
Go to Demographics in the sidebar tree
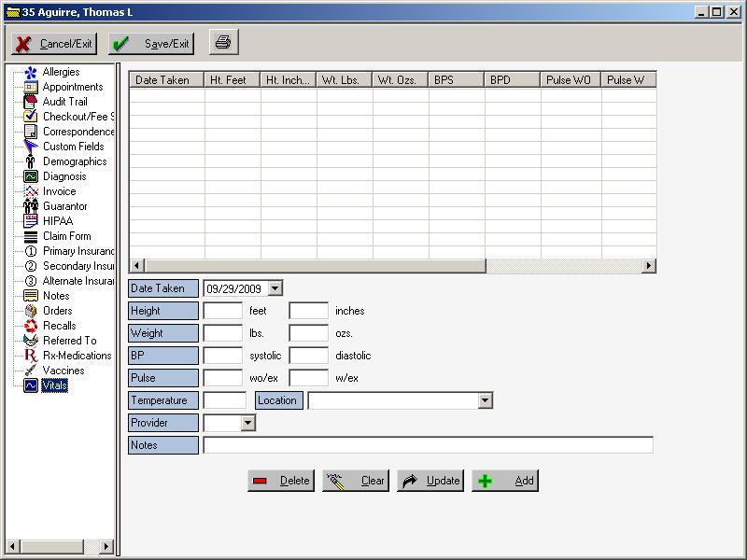[74, 161]
